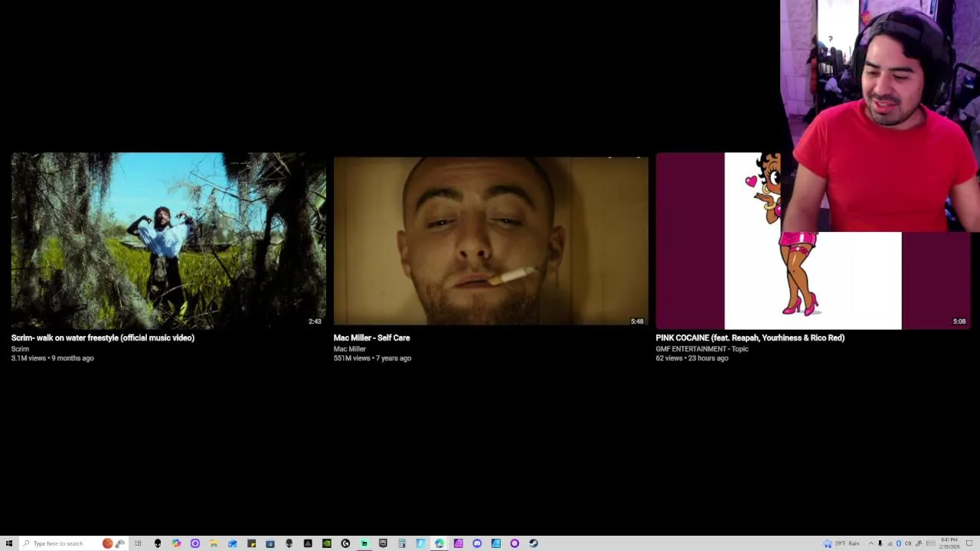
Task: Click the 5:48 duration badge
Action: click(x=637, y=321)
